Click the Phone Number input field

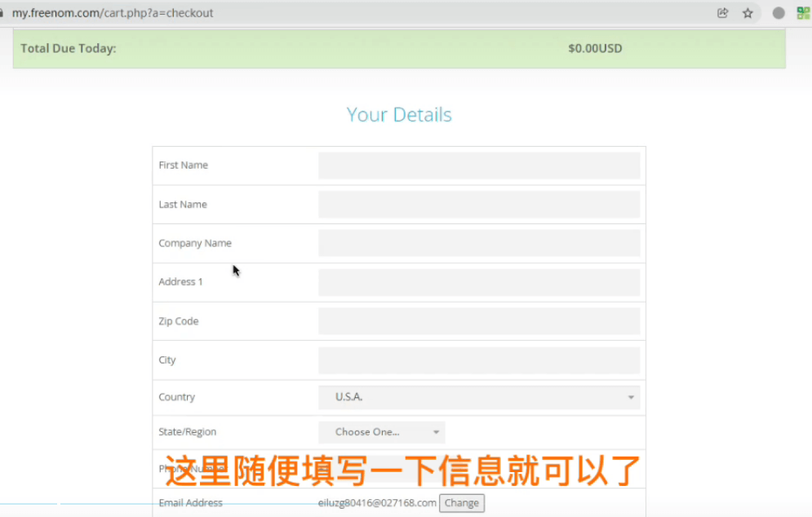click(x=478, y=469)
